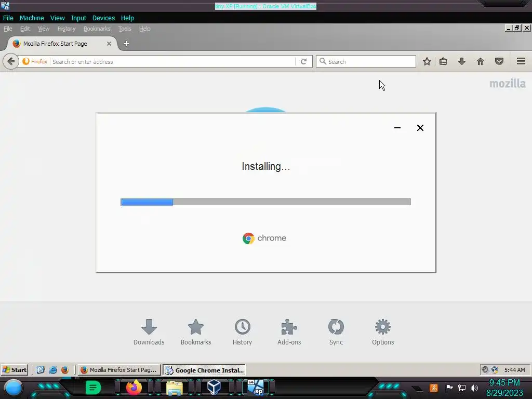Bookmark this page with the star icon

point(427,61)
